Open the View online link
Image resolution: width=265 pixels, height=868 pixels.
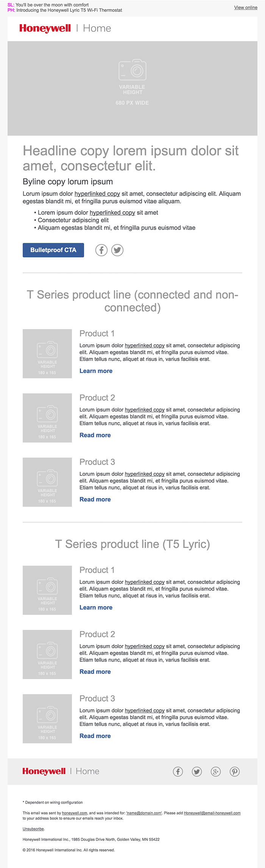pos(245,8)
